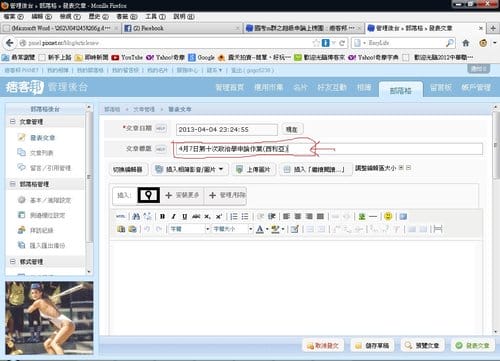Viewport: 500px width, 361px height.
Task: Align text to the right
Action: coord(309,216)
